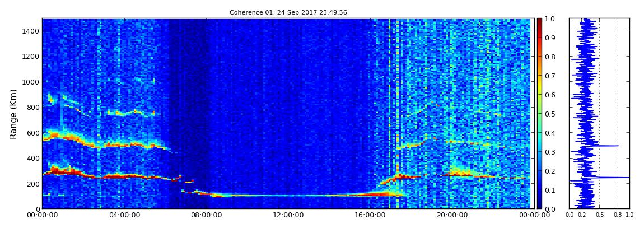The height and width of the screenshot is (228, 644).
Task: Click the green middle of the colorbar
Action: [539, 114]
